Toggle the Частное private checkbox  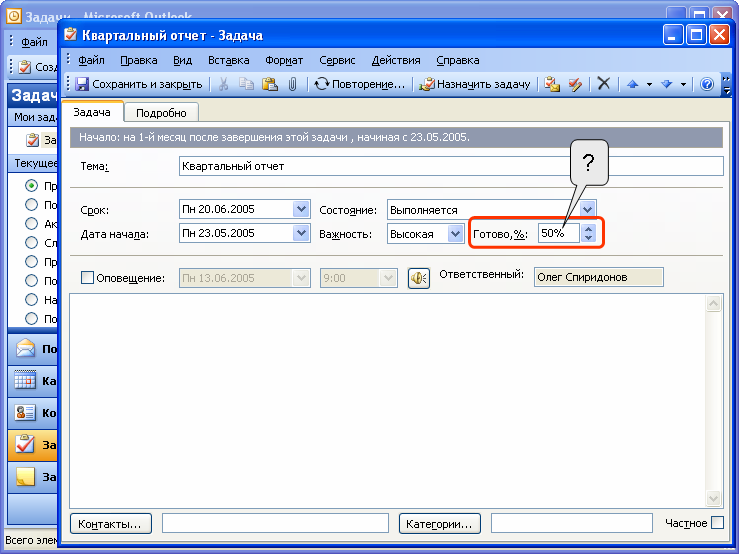click(x=717, y=523)
